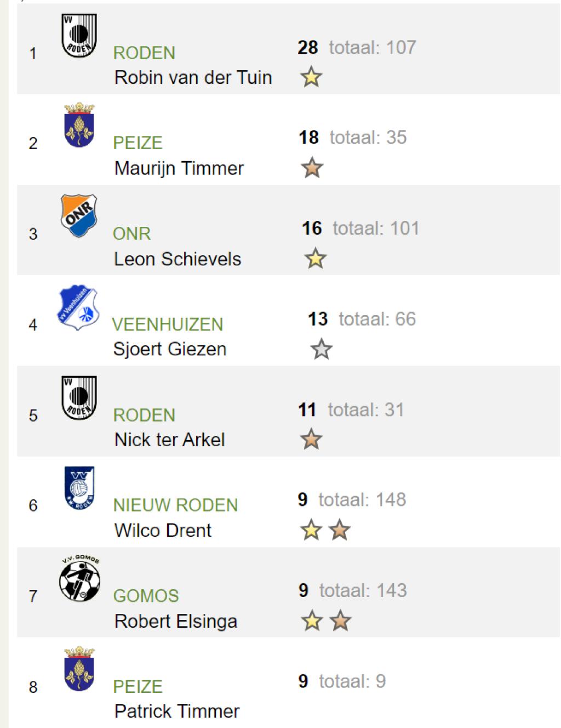Click the gold star under Robin van der Tuin's score
This screenshot has height=728, width=561.
[311, 77]
